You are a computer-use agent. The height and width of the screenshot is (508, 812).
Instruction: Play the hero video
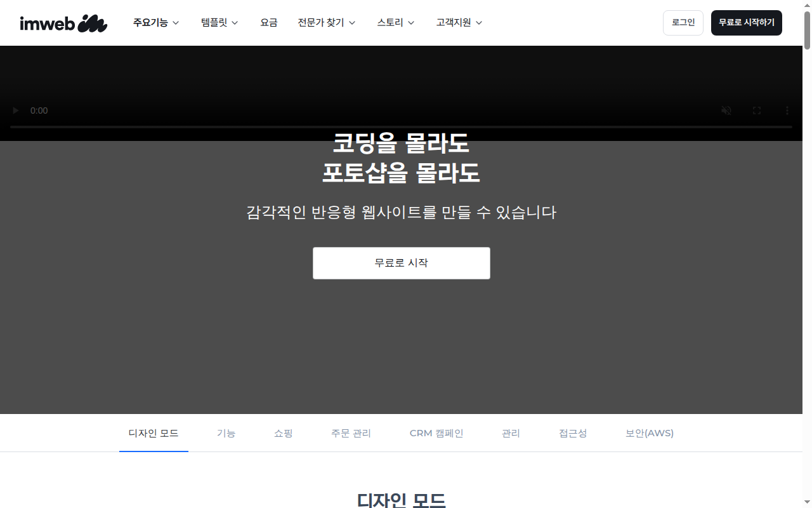tap(16, 110)
